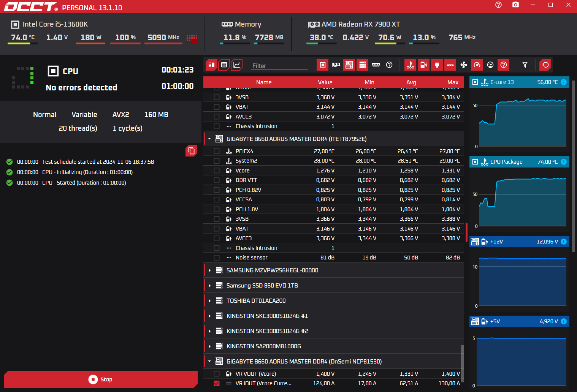This screenshot has width=577, height=392.
Task: Expand the Samsung SSD 860 EVO 1TB group
Action: tap(209, 286)
